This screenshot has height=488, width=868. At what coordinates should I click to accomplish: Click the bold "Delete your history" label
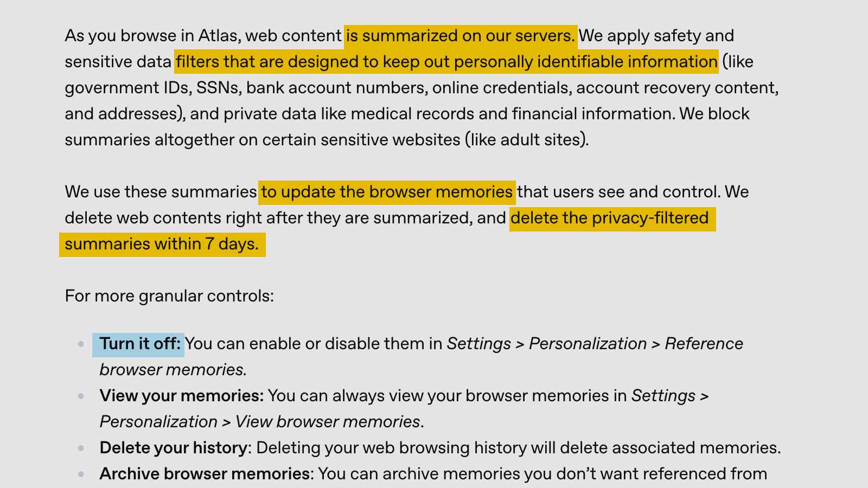[x=173, y=448]
